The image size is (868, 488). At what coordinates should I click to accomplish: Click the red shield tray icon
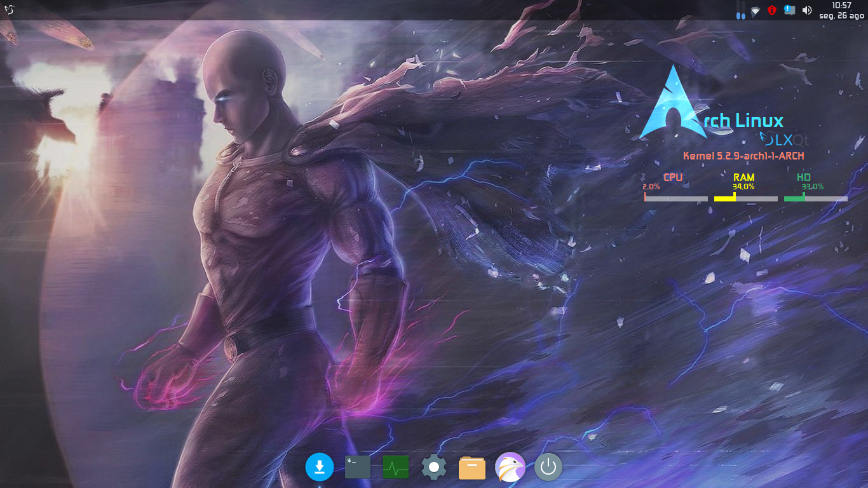[772, 10]
